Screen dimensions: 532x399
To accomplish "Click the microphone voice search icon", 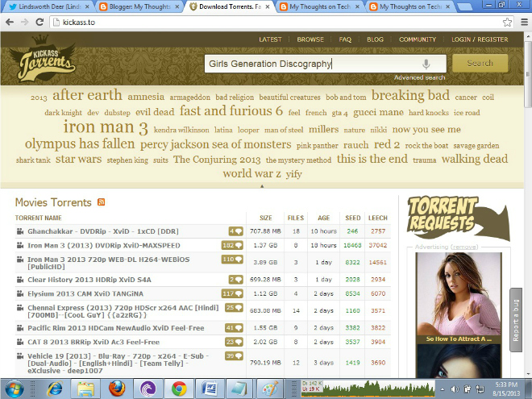I will tap(426, 64).
